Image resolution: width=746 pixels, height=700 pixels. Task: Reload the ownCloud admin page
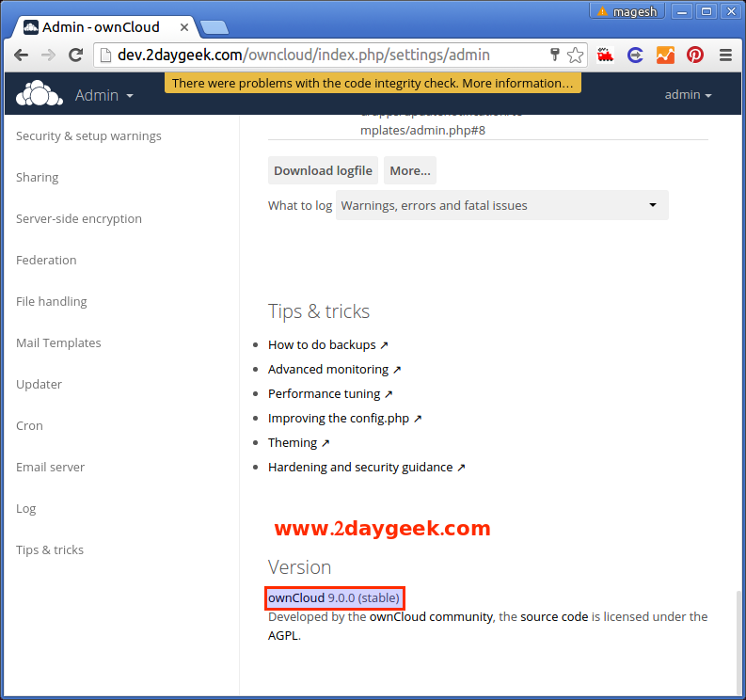pyautogui.click(x=75, y=56)
